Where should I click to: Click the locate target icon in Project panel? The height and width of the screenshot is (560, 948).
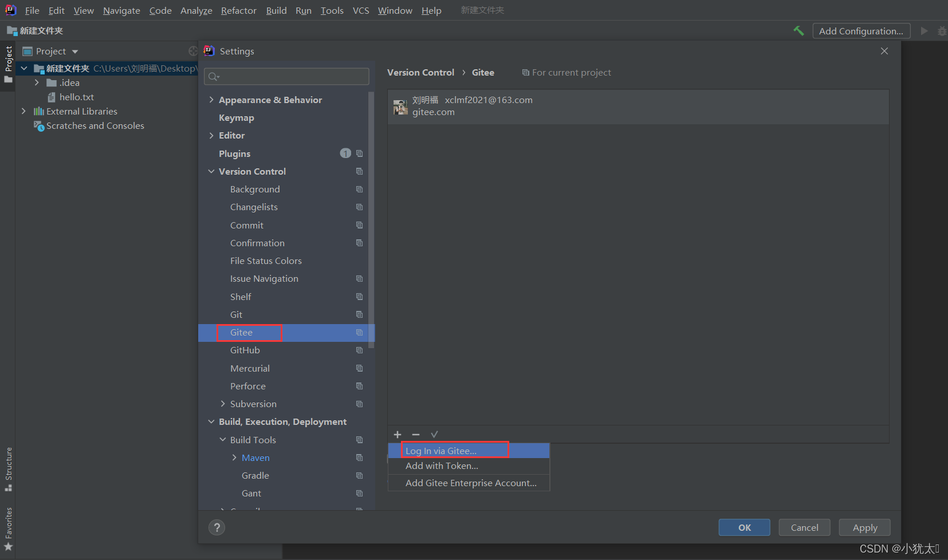[192, 51]
